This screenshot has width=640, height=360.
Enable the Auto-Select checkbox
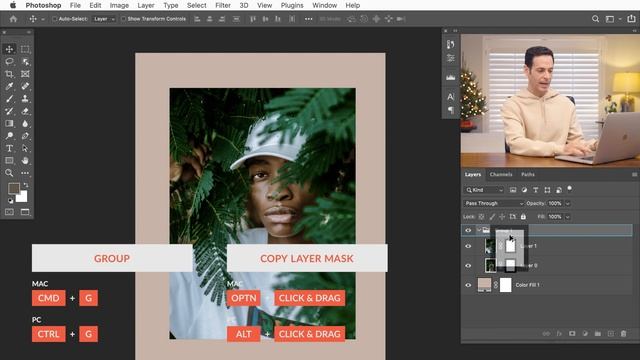tap(54, 19)
